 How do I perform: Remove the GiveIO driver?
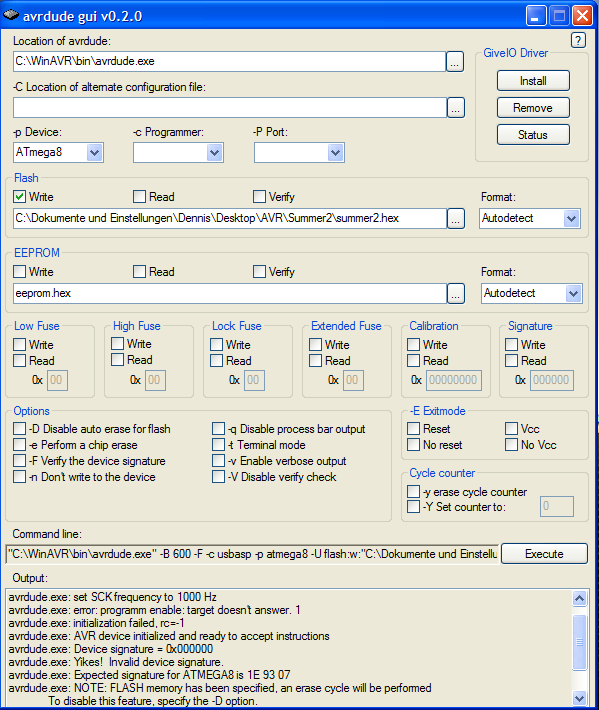click(x=533, y=108)
